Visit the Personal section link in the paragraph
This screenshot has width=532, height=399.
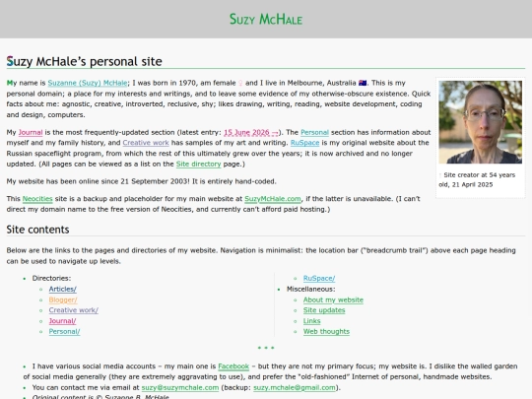click(314, 132)
